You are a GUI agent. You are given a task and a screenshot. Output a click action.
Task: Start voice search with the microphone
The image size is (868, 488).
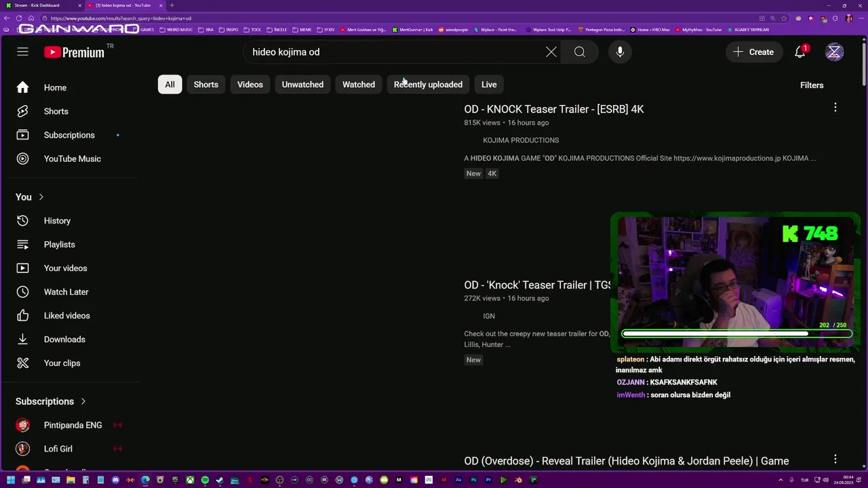point(620,52)
